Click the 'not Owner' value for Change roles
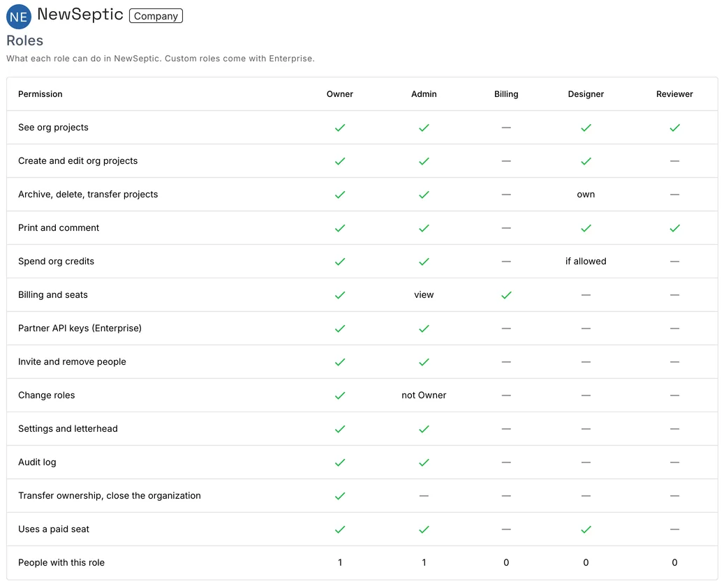This screenshot has height=588, width=726. [x=424, y=395]
